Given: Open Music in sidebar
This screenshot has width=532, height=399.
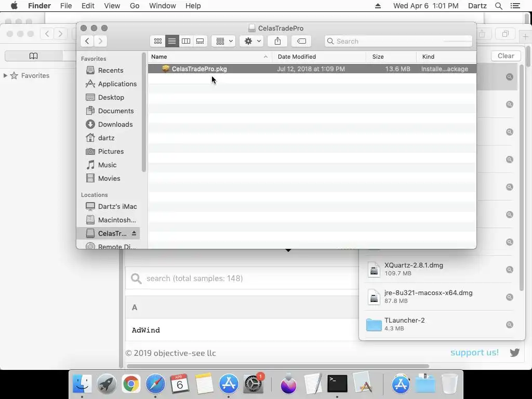Looking at the screenshot, I should pos(107,165).
